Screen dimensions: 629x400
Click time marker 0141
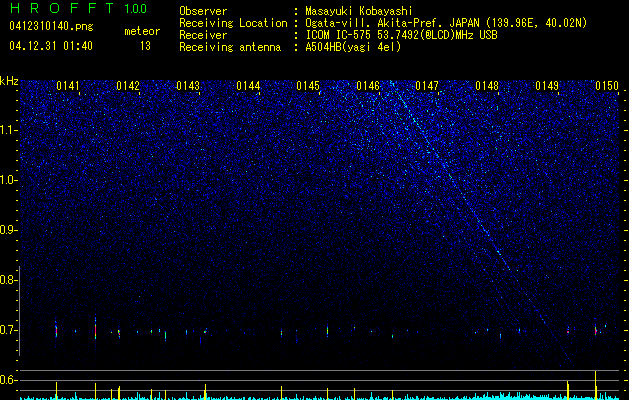pyautogui.click(x=68, y=86)
